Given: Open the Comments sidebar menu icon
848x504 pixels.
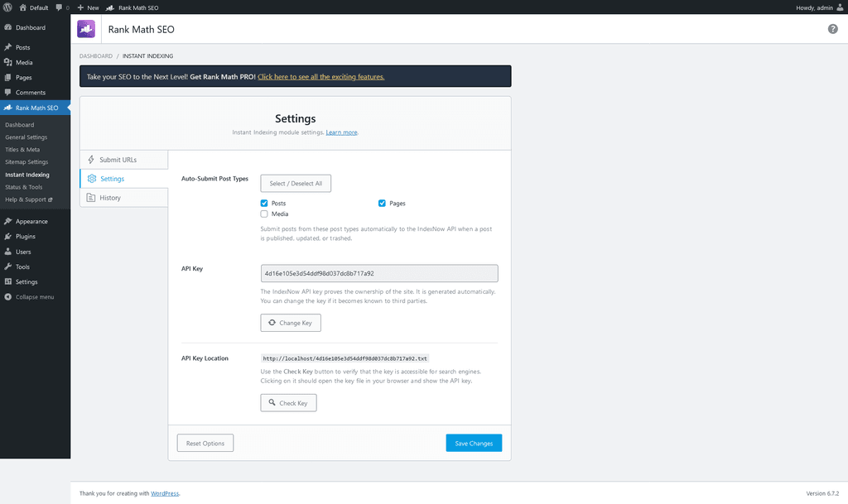Looking at the screenshot, I should click(8, 93).
